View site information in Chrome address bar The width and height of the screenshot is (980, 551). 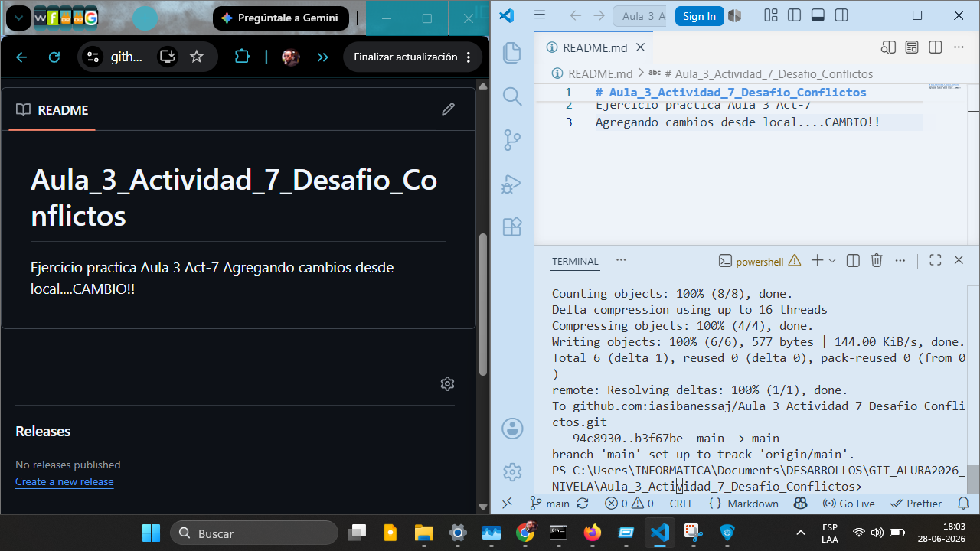pyautogui.click(x=93, y=57)
